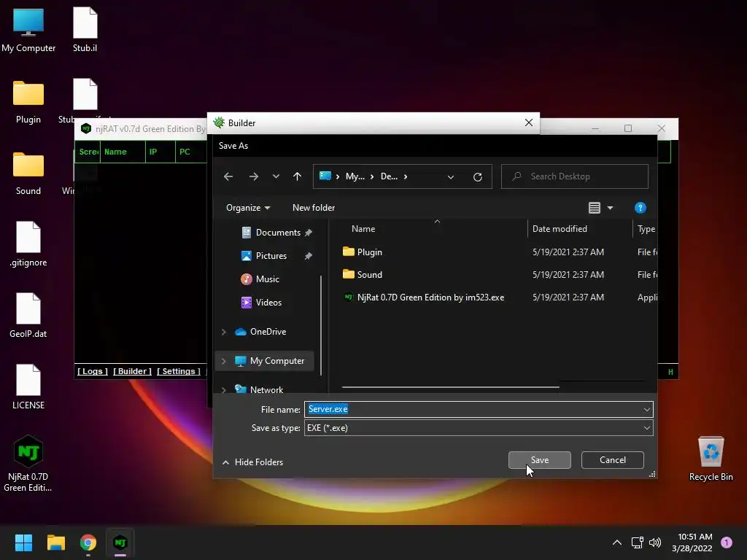Select NjRat 0.7D Green Edition desktop icon

click(x=28, y=464)
